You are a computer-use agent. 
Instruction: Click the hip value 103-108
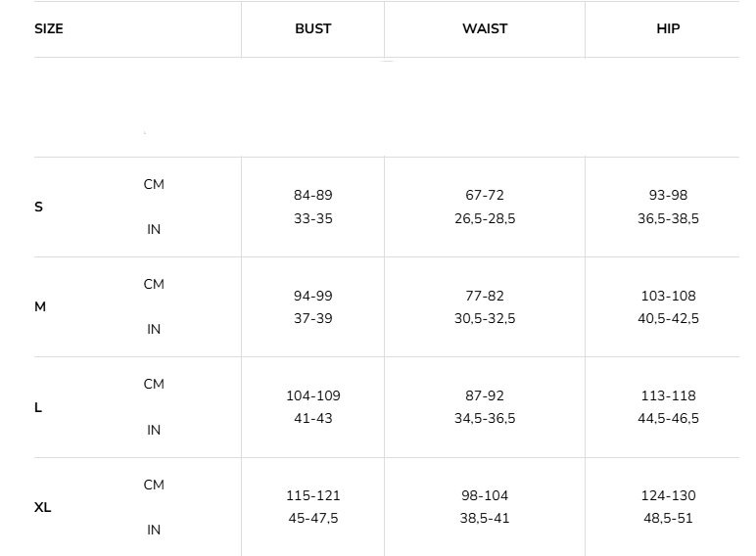[668, 296]
